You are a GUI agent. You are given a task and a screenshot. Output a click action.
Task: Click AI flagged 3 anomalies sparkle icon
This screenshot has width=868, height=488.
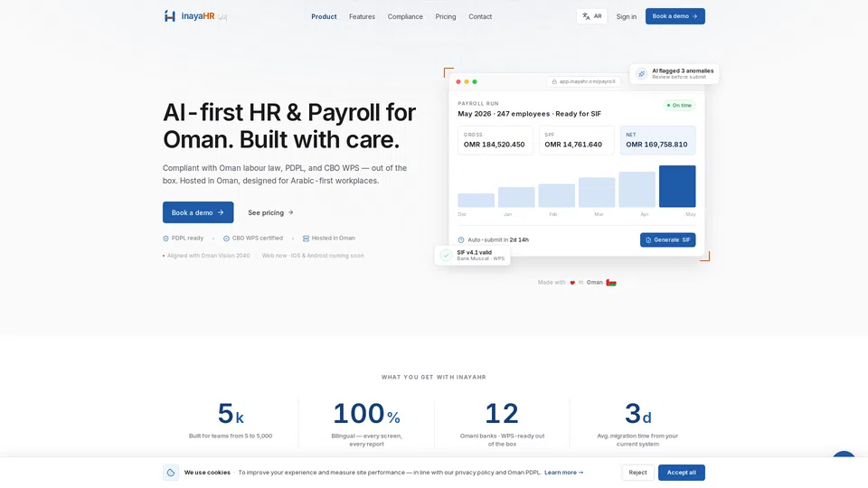coord(642,73)
